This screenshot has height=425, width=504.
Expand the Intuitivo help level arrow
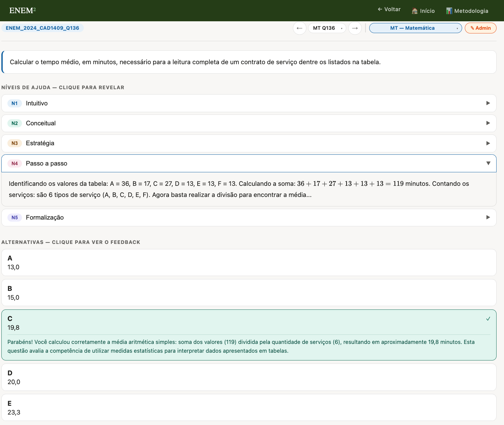click(x=488, y=103)
